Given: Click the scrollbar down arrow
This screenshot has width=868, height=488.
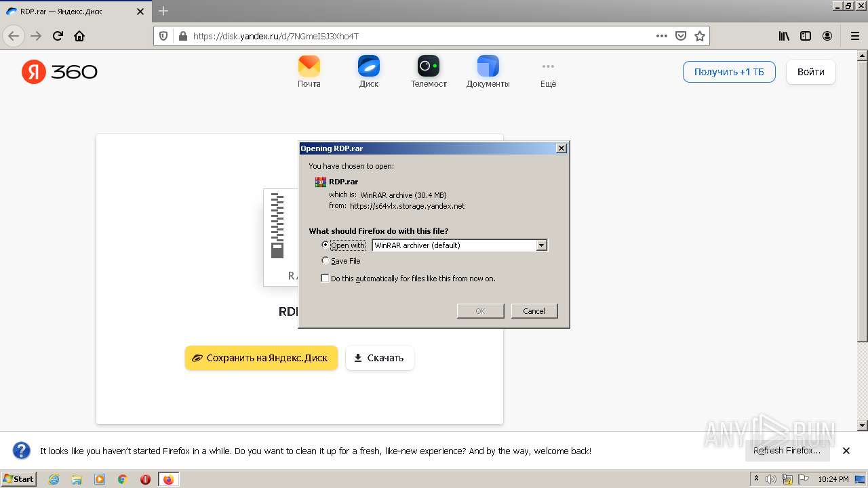Looking at the screenshot, I should [x=863, y=426].
